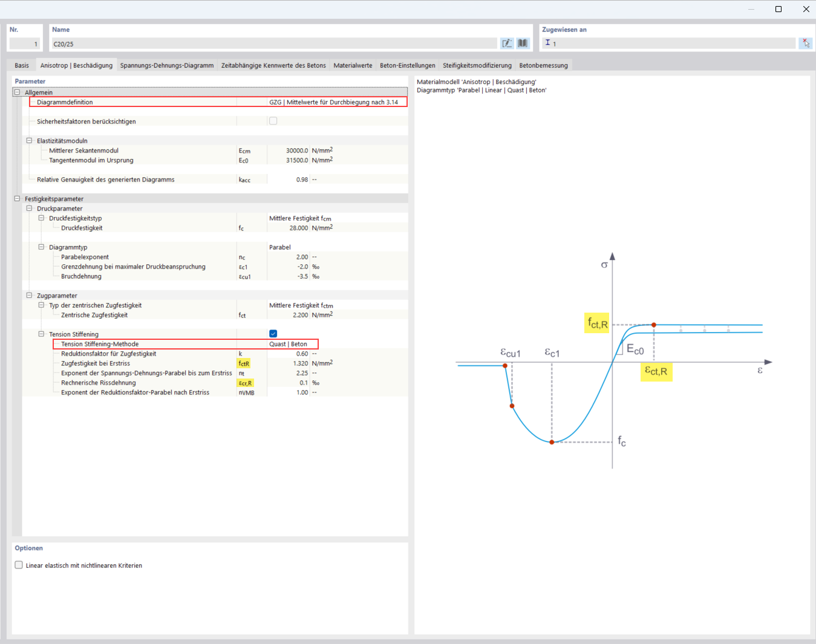Enable Sicherheitsfaktoren berücksichtigen
Screen dimensions: 816x644
[273, 120]
